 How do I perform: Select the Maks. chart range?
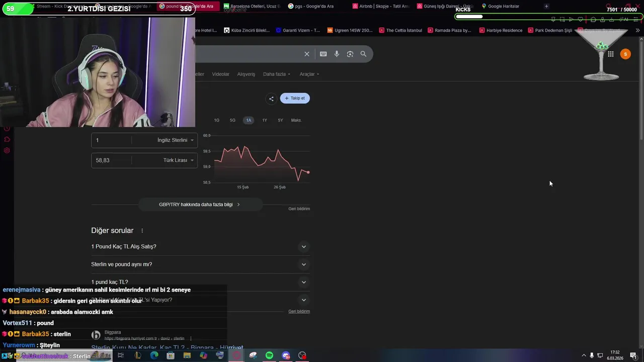point(296,120)
